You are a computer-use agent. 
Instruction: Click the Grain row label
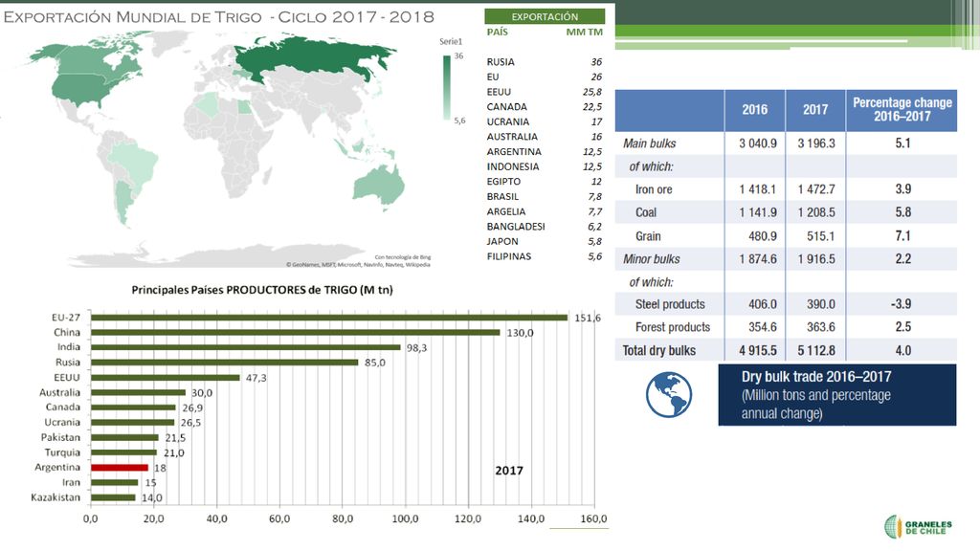(648, 236)
